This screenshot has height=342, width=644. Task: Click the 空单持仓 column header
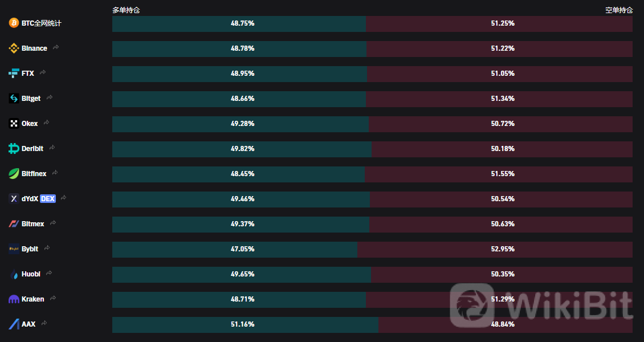click(x=619, y=10)
